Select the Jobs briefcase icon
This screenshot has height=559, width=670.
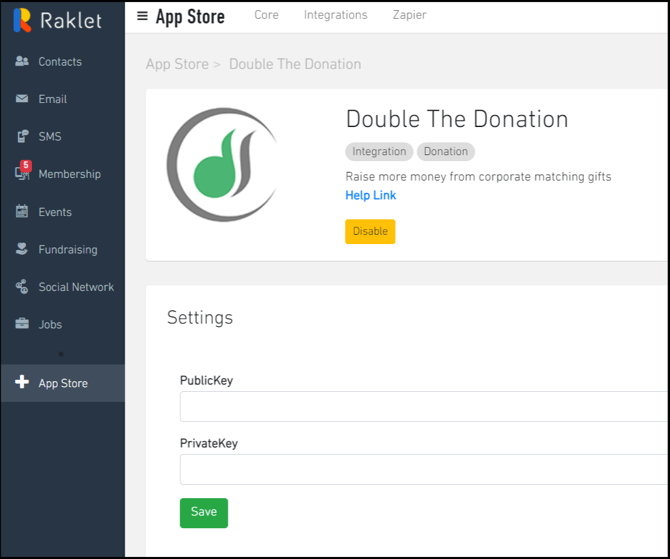click(x=22, y=324)
